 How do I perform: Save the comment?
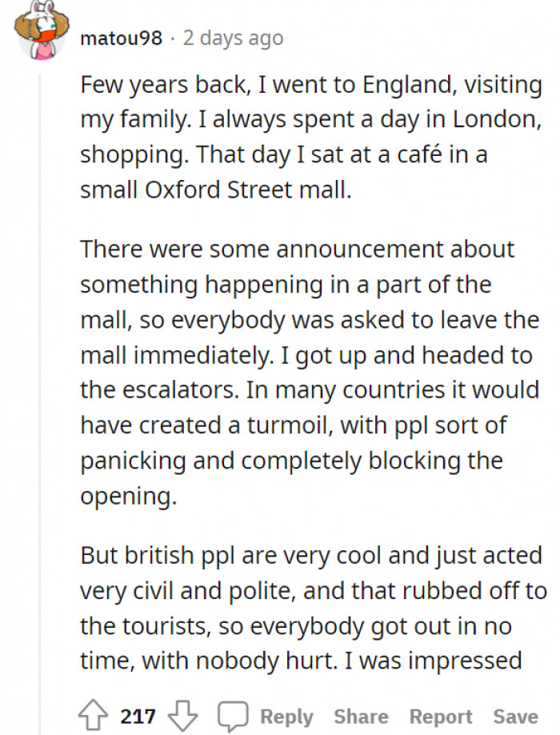pyautogui.click(x=515, y=716)
